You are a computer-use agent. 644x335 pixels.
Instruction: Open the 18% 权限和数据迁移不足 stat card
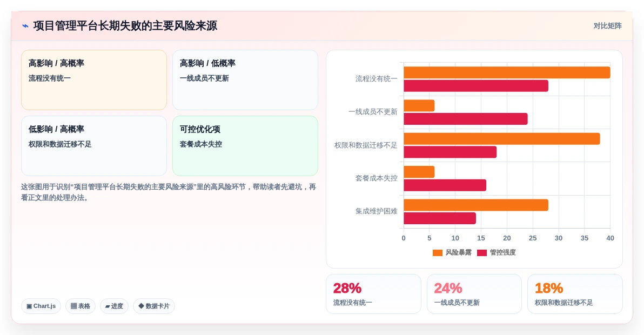[x=575, y=294]
